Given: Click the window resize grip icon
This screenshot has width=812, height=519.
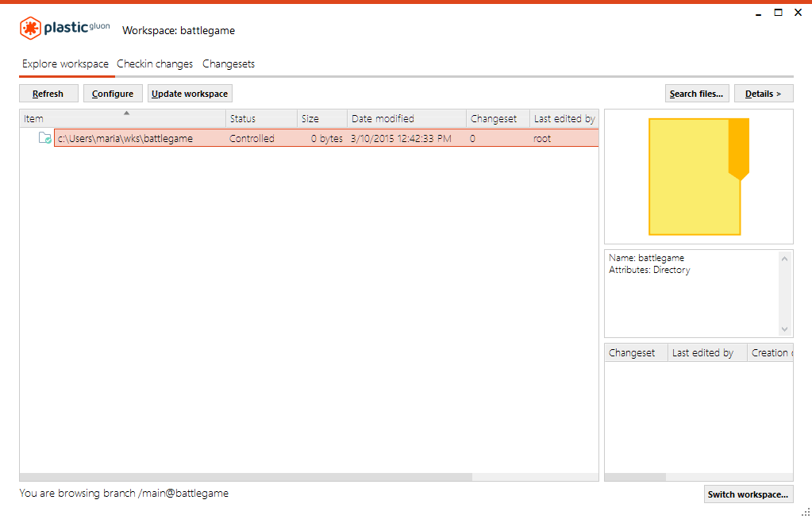Looking at the screenshot, I should pyautogui.click(x=806, y=513).
